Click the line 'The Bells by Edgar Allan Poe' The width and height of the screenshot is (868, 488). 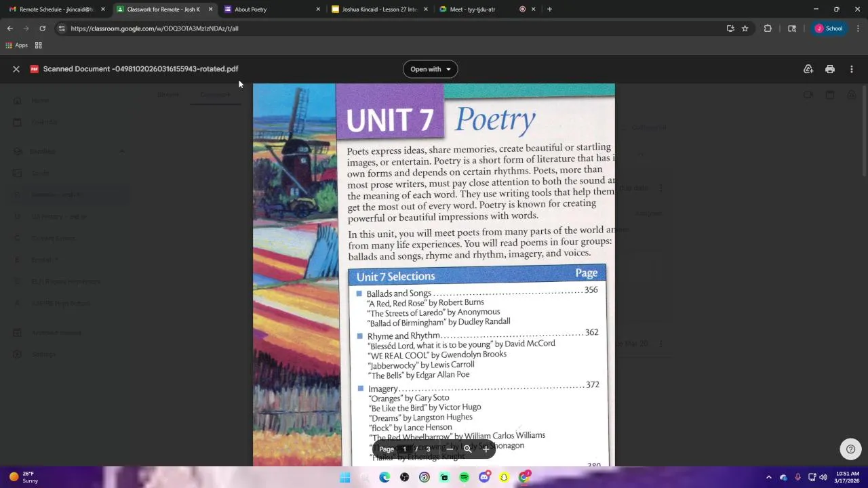pyautogui.click(x=418, y=375)
